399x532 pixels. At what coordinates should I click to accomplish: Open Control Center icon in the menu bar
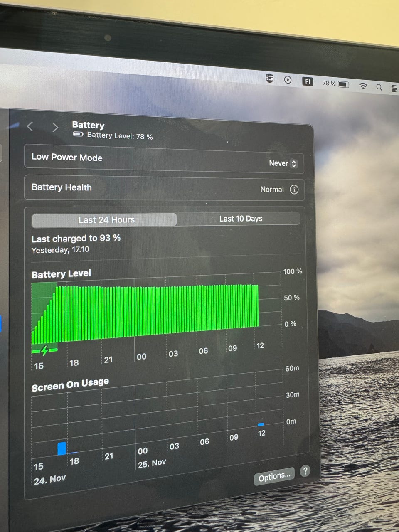click(394, 89)
